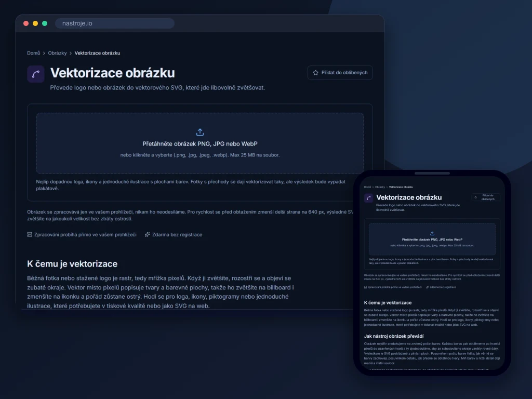Screen dimensions: 532x399
Task: Click the text Zdarma bez registrace on desktop
Action: [x=177, y=234]
